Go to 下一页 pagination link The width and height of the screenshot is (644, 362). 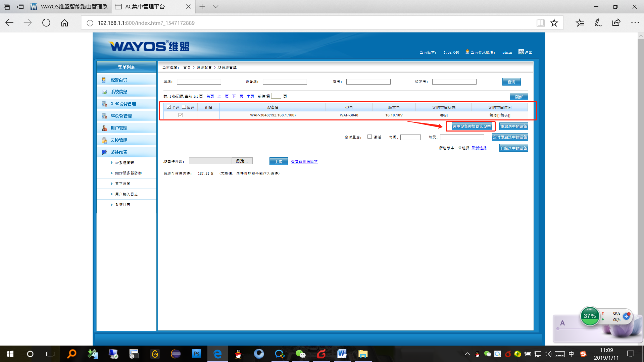(x=238, y=96)
